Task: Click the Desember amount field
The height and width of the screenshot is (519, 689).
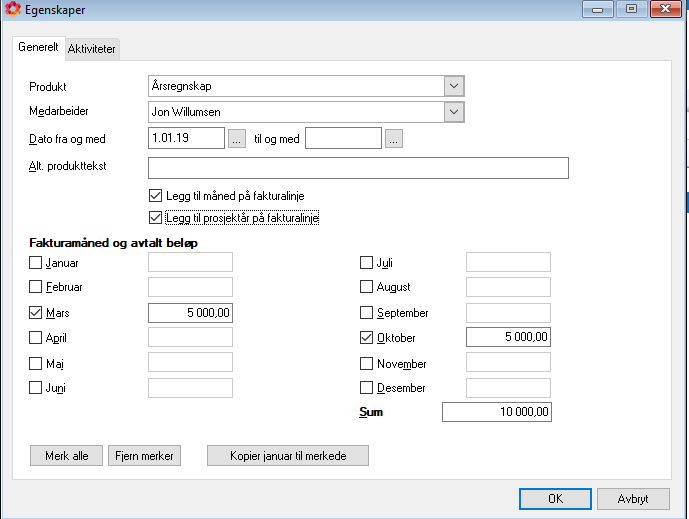Action: pyautogui.click(x=508, y=388)
